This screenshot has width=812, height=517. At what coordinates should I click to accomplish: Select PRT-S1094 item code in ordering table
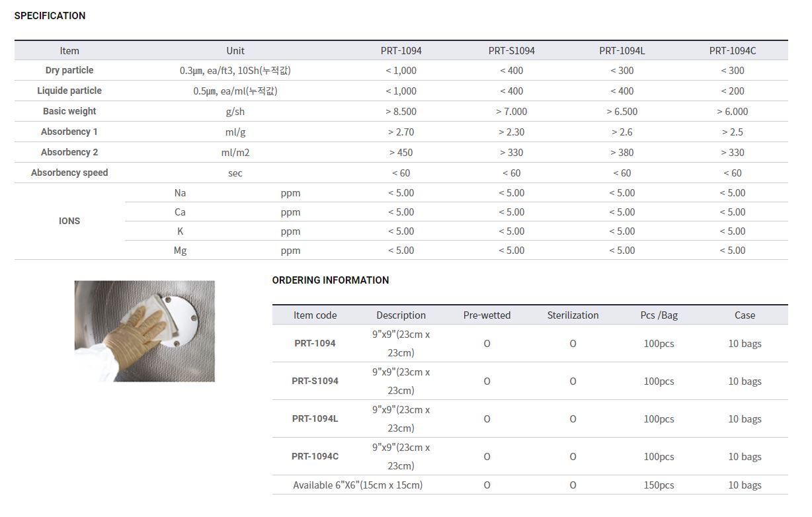click(315, 381)
